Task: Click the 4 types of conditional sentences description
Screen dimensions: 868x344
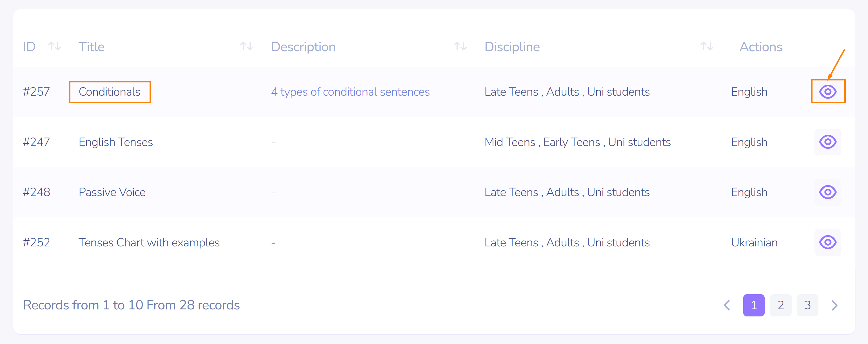Action: (350, 92)
